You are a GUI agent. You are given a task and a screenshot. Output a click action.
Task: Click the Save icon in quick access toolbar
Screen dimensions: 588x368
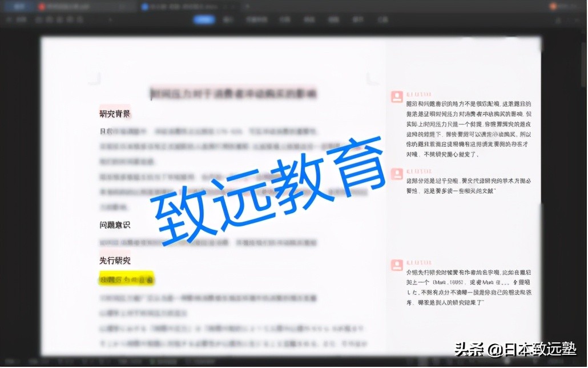(x=37, y=19)
